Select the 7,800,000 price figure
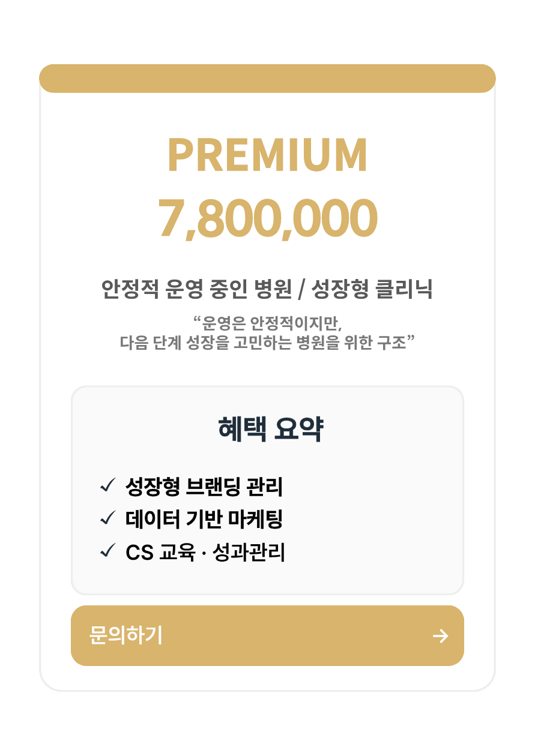Viewport: 535px width, 756px height. 267,218
